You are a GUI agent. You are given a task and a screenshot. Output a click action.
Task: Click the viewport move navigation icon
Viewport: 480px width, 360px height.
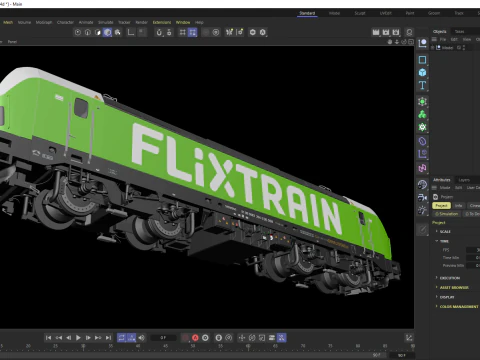pos(390,42)
